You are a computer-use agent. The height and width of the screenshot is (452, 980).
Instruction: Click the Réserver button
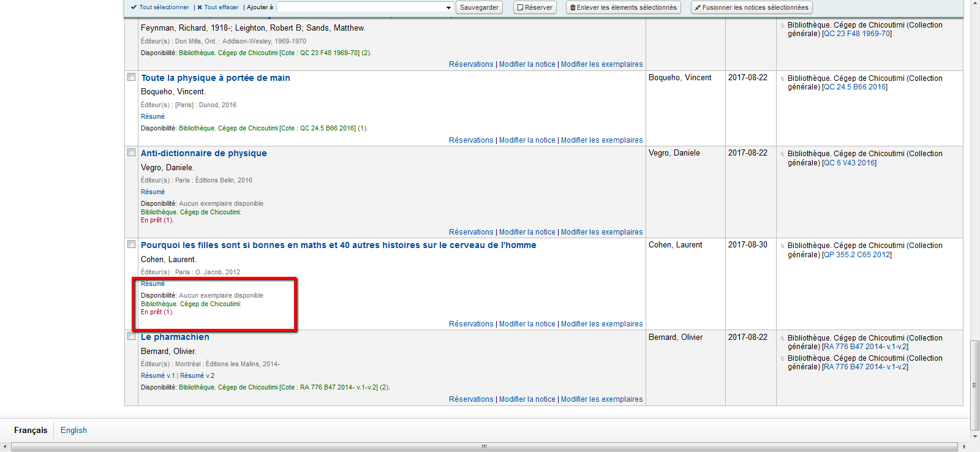click(535, 7)
